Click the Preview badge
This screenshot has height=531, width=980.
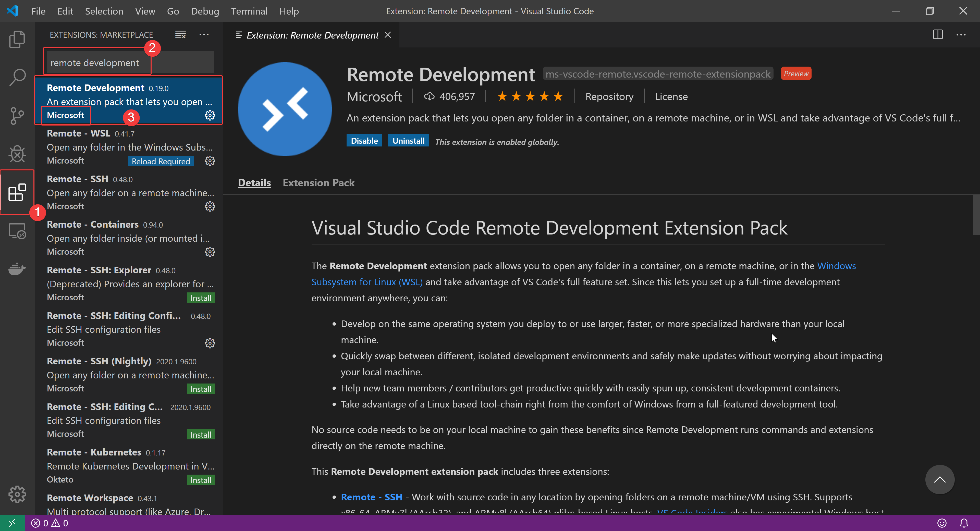[796, 74]
